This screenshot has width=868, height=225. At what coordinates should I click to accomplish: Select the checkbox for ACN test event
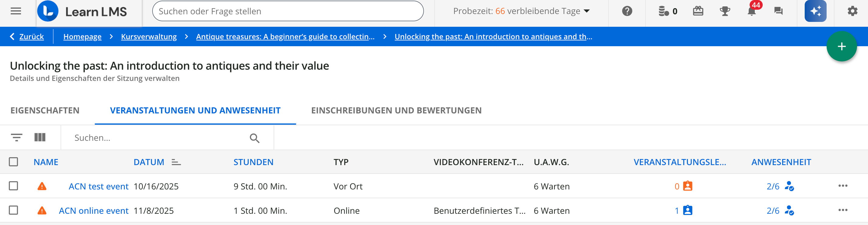(13, 186)
